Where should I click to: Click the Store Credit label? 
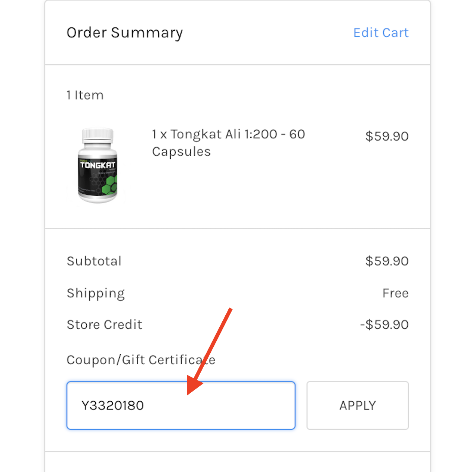pyautogui.click(x=105, y=325)
